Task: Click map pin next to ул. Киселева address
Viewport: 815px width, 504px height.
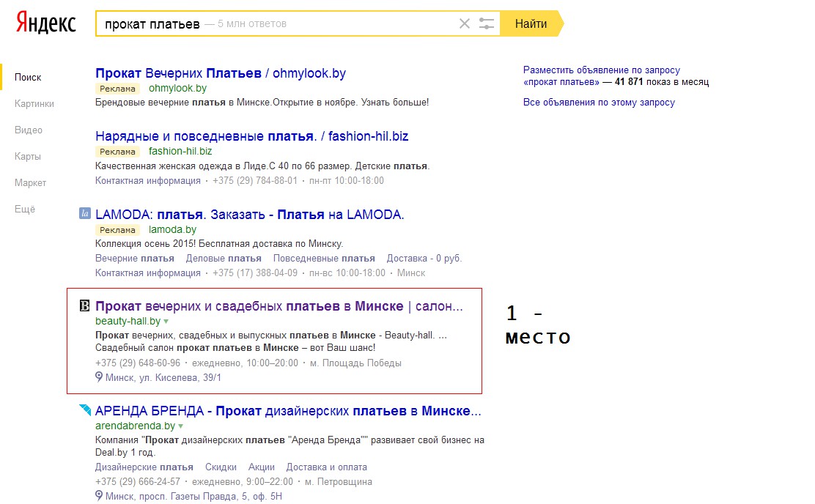Action: (99, 377)
